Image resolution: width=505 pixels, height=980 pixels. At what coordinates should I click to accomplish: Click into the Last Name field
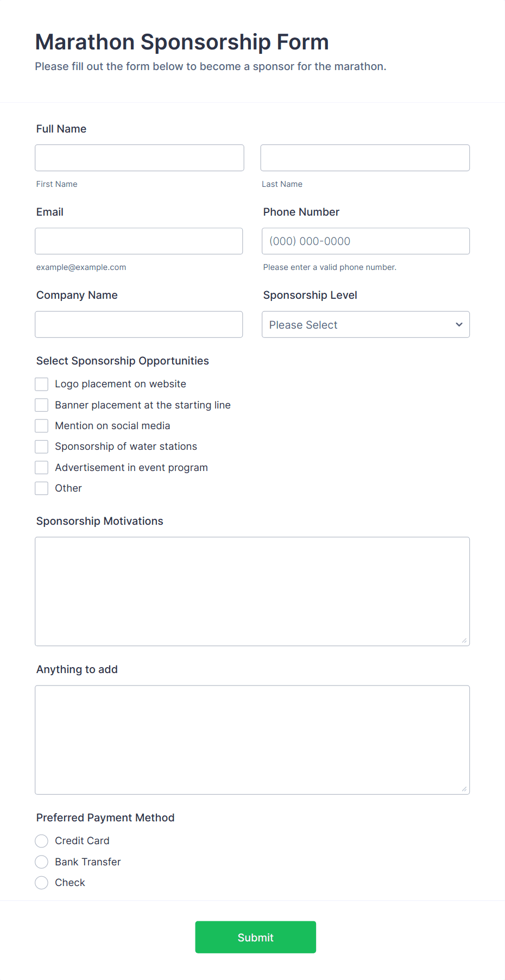(x=364, y=158)
